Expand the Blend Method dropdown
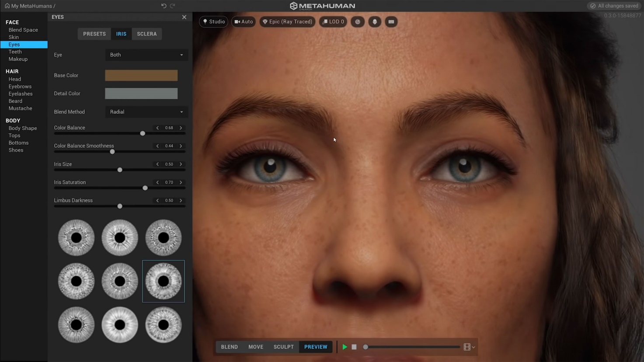 coord(146,112)
